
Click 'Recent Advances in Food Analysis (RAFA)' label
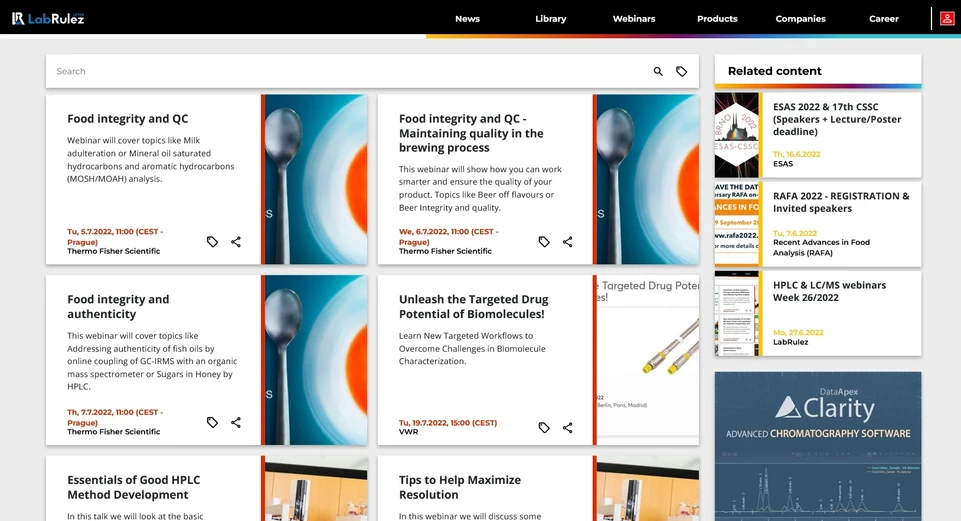(x=821, y=248)
